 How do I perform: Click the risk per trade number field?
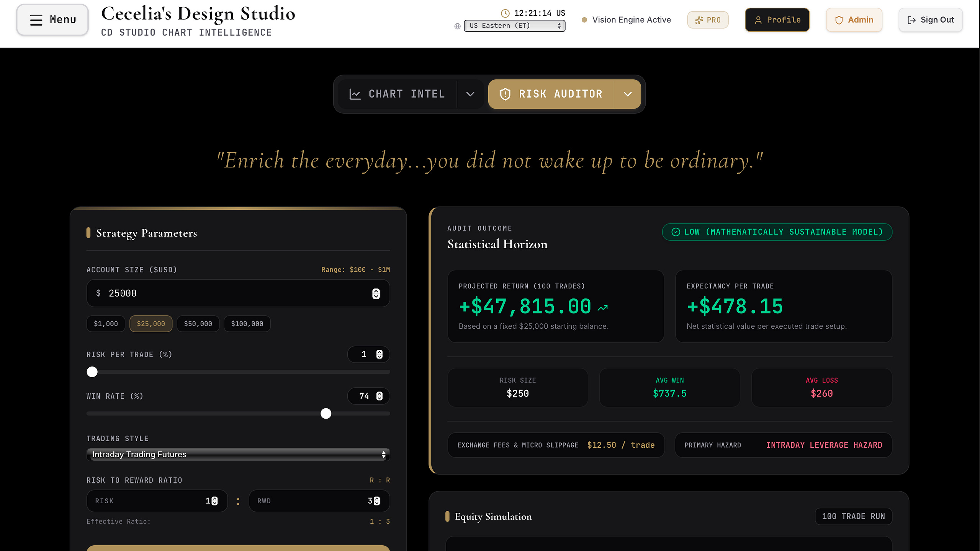(368, 354)
